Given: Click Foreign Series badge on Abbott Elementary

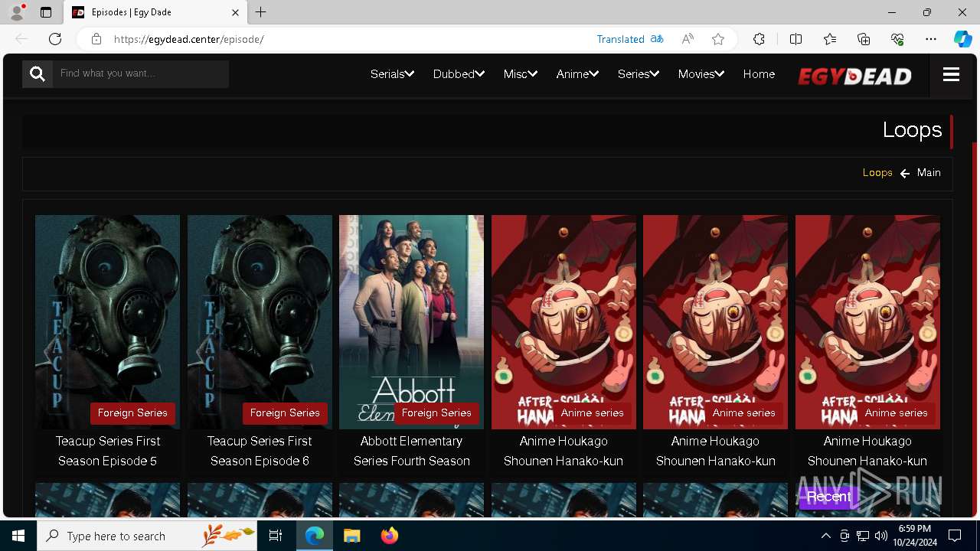Looking at the screenshot, I should (x=436, y=413).
